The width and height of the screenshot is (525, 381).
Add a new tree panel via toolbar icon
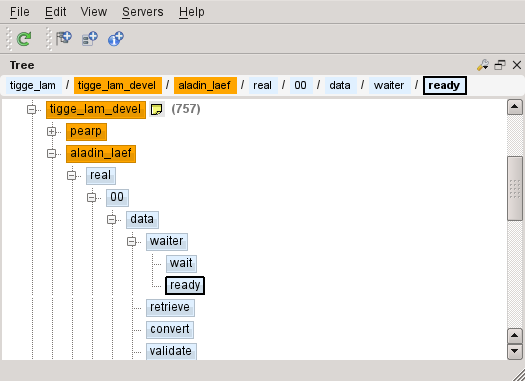(64, 38)
